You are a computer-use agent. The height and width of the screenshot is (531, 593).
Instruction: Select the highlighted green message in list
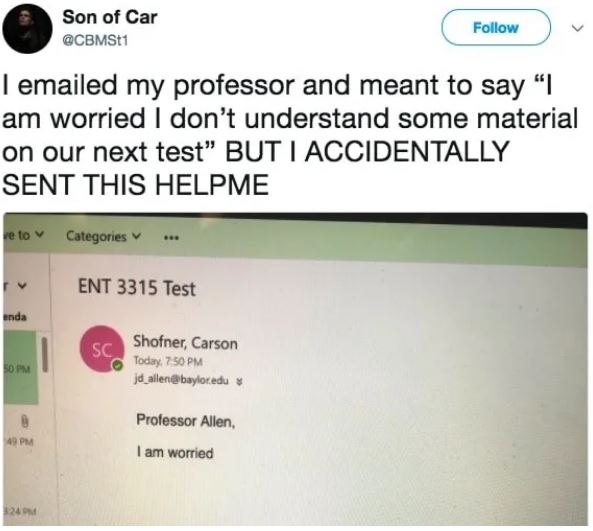tap(21, 368)
